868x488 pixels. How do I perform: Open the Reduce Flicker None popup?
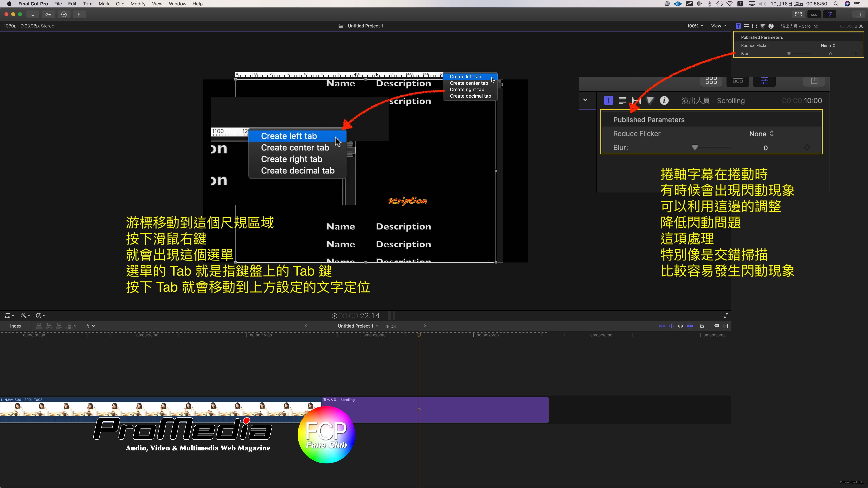pos(827,45)
